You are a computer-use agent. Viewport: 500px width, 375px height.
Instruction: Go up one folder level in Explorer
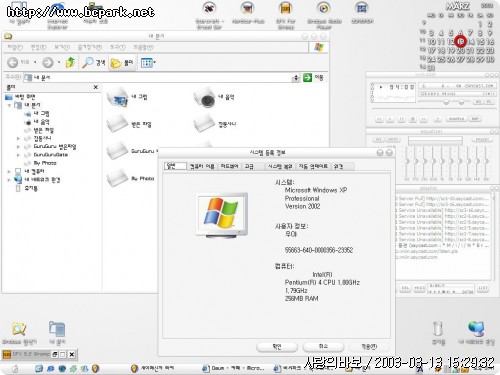pyautogui.click(x=70, y=62)
